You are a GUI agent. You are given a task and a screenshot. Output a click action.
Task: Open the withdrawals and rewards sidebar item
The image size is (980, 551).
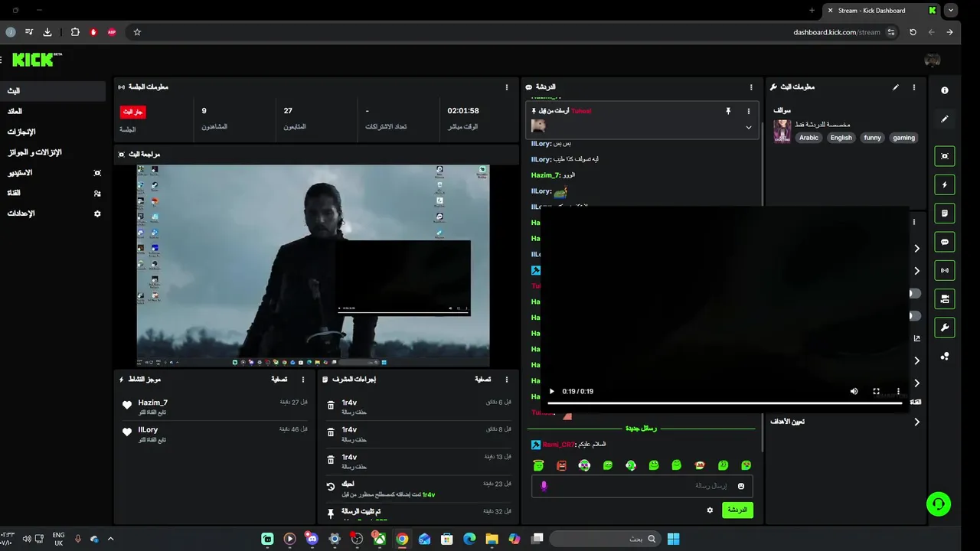[x=53, y=152]
